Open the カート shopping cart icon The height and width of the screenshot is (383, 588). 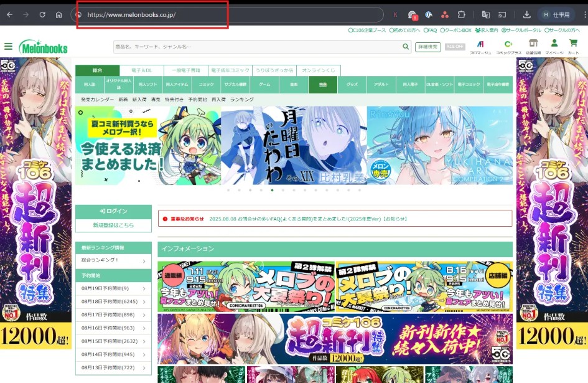pyautogui.click(x=573, y=47)
